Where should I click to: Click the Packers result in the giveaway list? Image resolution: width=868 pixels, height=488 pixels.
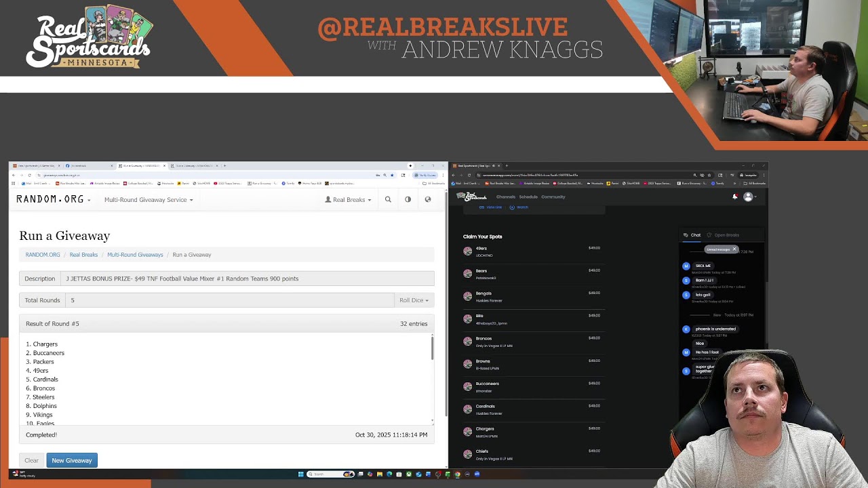pos(43,362)
